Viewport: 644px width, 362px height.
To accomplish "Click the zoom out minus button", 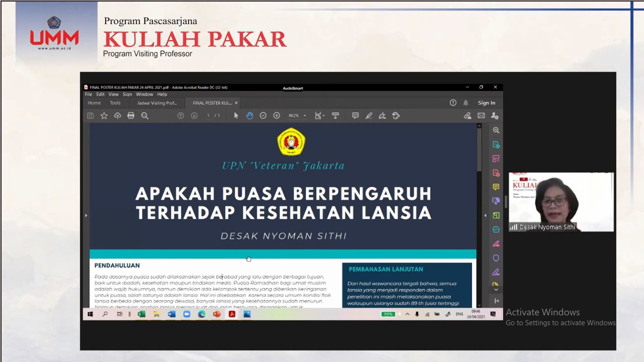I will 263,116.
